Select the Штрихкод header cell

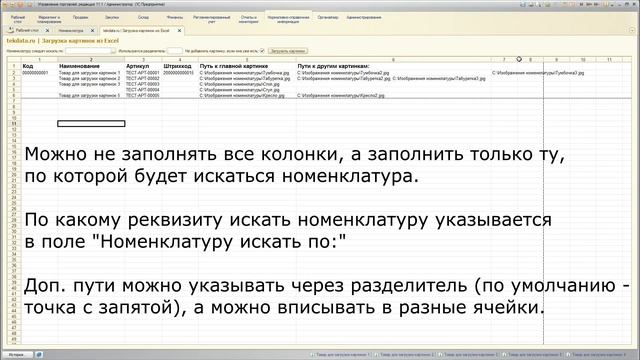180,66
